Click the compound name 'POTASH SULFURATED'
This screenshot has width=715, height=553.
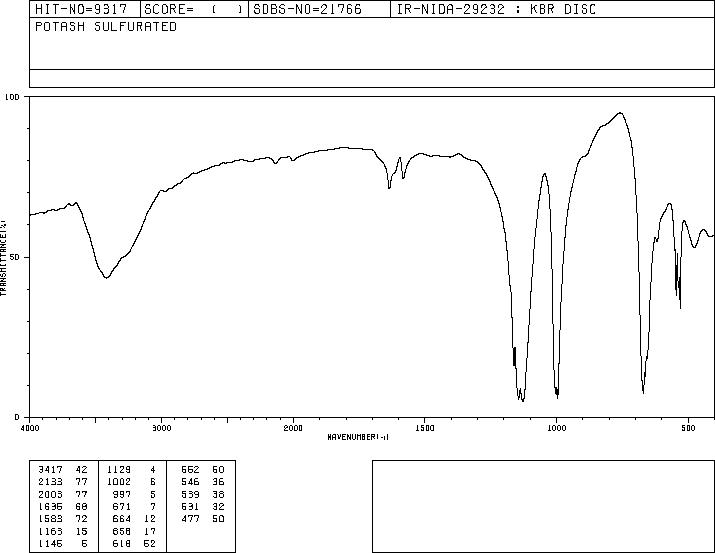click(x=106, y=26)
